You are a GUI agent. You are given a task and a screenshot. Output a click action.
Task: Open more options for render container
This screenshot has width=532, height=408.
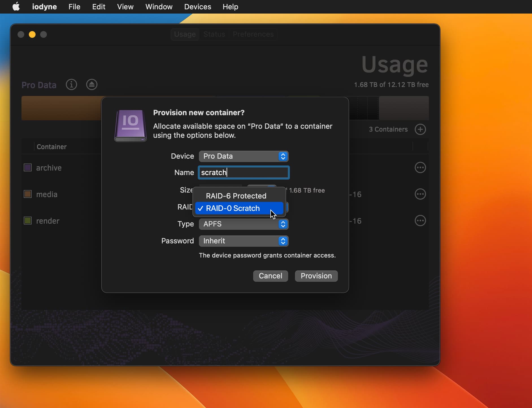pyautogui.click(x=420, y=221)
